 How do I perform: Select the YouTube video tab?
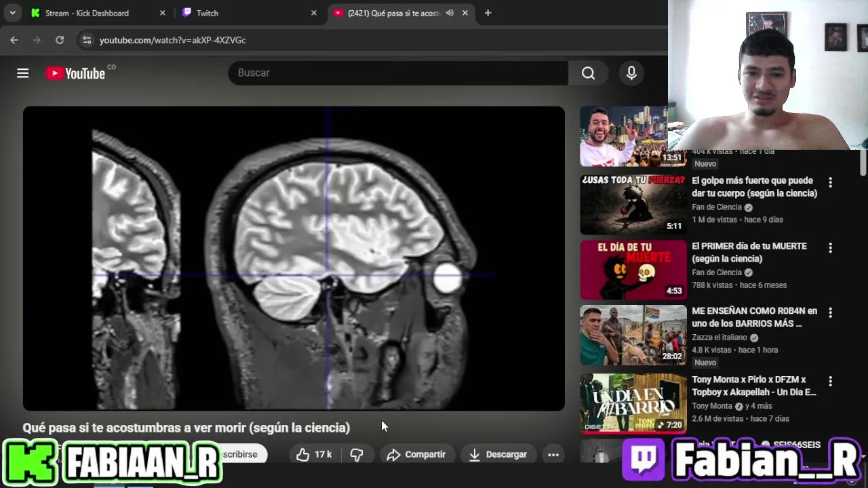(x=393, y=13)
